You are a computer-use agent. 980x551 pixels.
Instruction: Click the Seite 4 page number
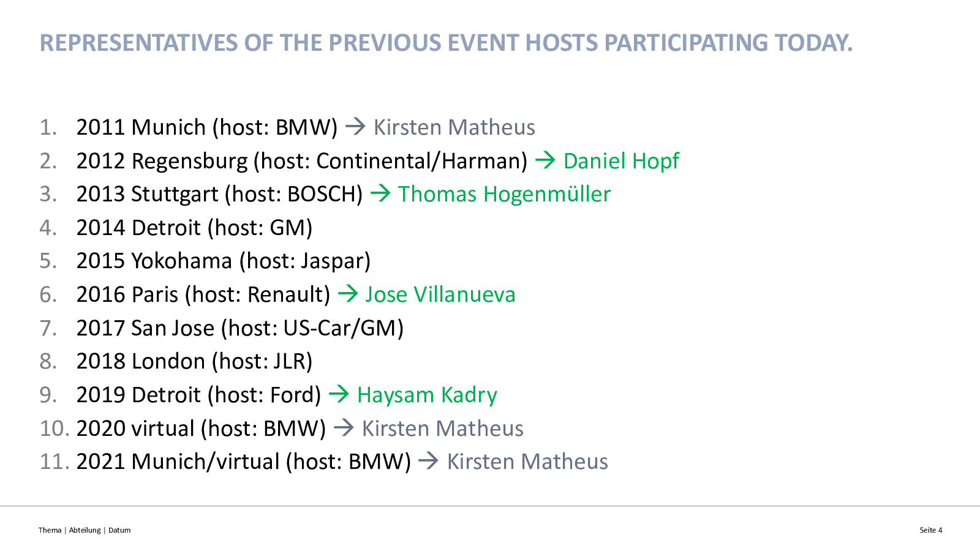[x=931, y=530]
